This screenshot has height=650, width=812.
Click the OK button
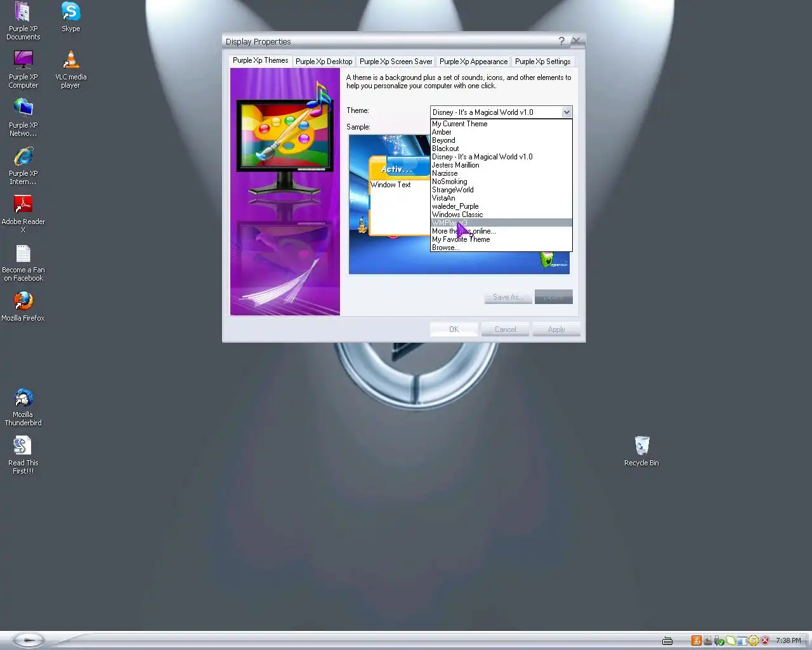(454, 329)
